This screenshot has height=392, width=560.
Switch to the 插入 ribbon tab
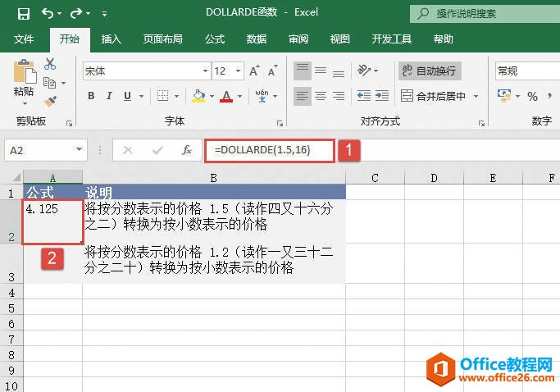[111, 39]
